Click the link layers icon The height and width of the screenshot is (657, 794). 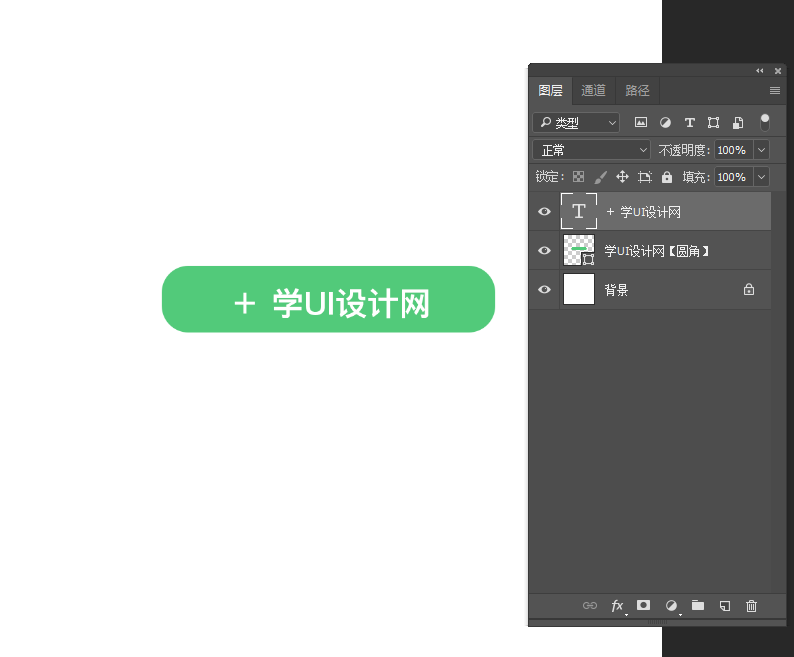coord(589,605)
